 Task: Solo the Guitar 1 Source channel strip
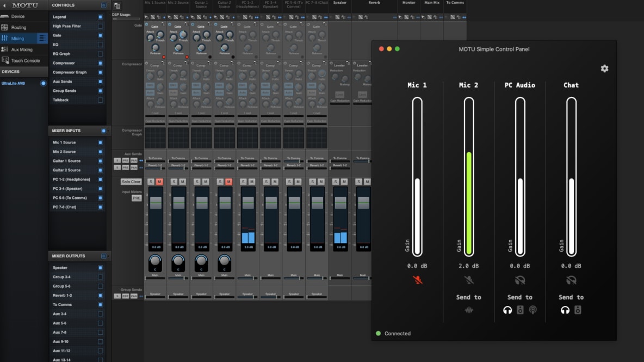point(197,182)
